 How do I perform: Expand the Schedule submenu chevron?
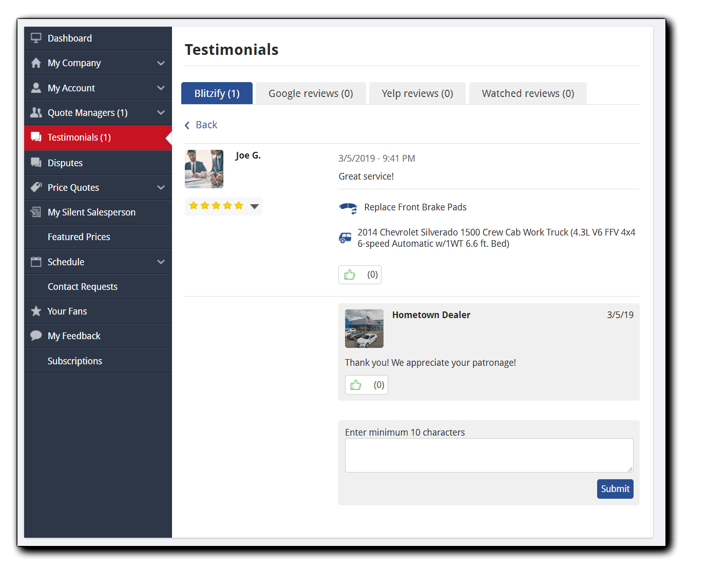(161, 262)
